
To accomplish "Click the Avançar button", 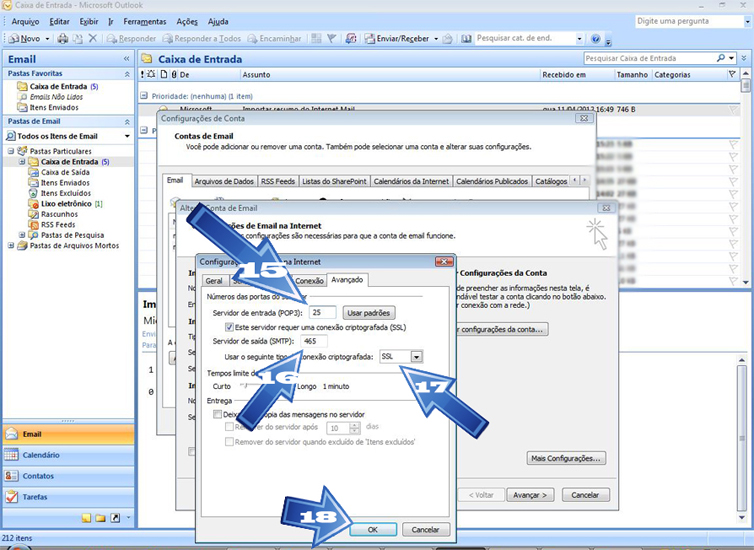I will (x=530, y=495).
